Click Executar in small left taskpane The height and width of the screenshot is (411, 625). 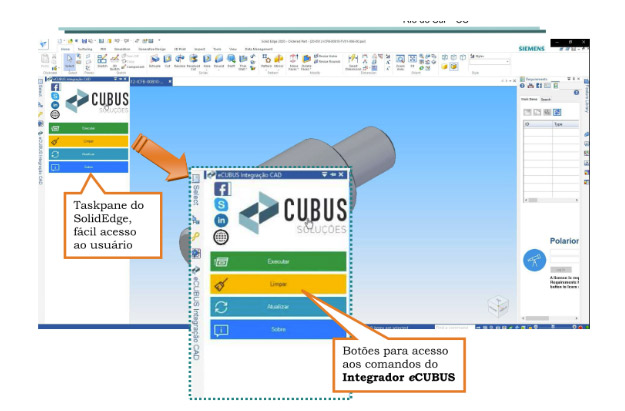pos(88,128)
